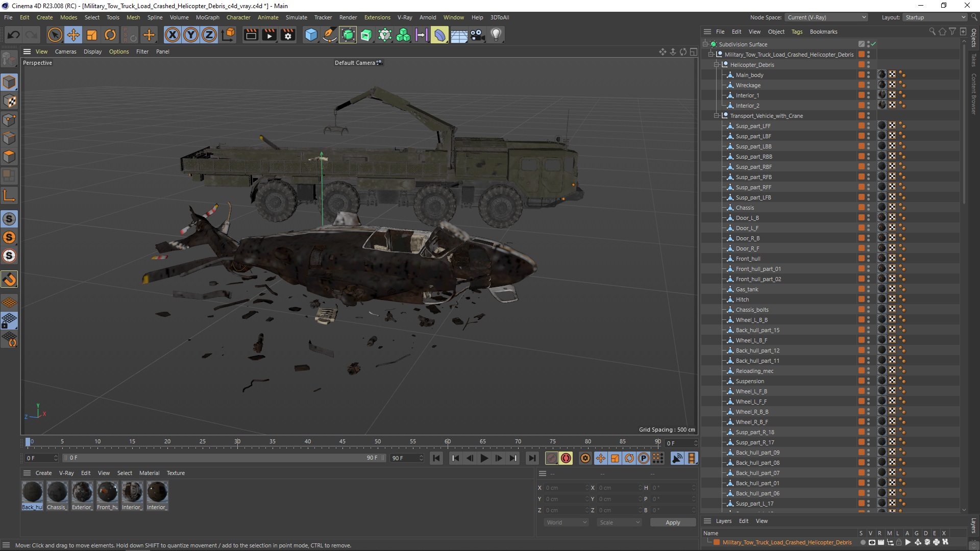Go to end of animation
The height and width of the screenshot is (551, 980).
[x=532, y=458]
